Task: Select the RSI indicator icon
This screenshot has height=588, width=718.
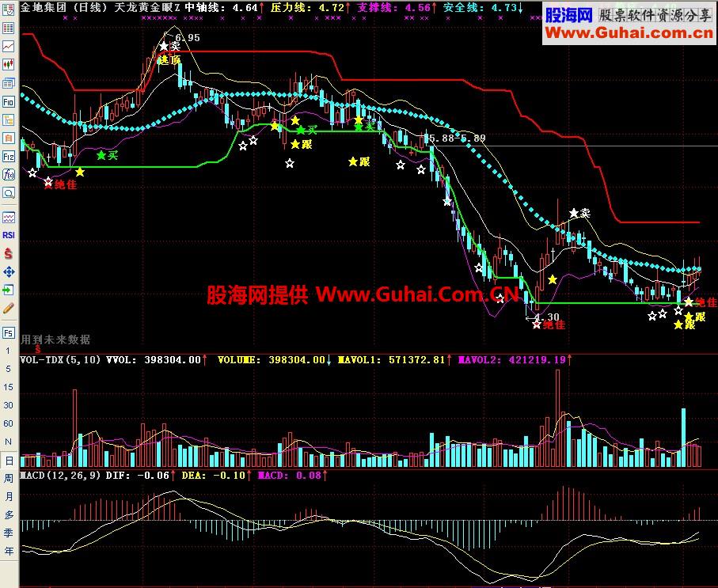Action: pos(8,235)
